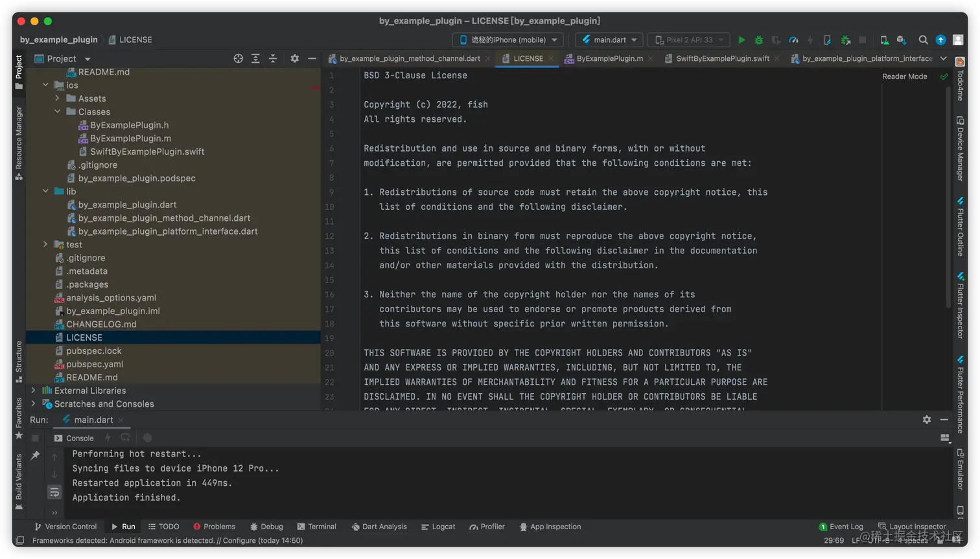Open the main.dart run configuration dropdown
This screenshot has height=559, width=980.
609,40
